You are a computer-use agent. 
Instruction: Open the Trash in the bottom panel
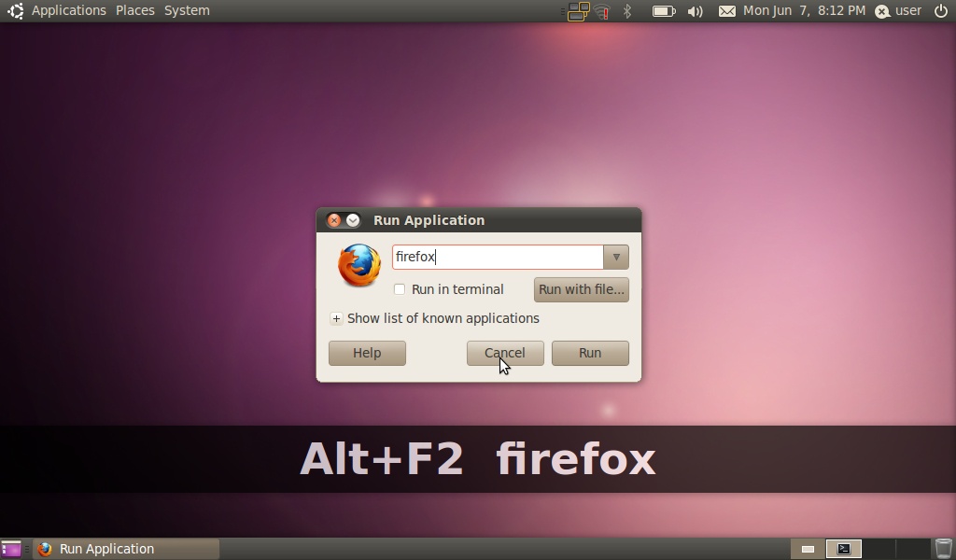pyautogui.click(x=943, y=549)
